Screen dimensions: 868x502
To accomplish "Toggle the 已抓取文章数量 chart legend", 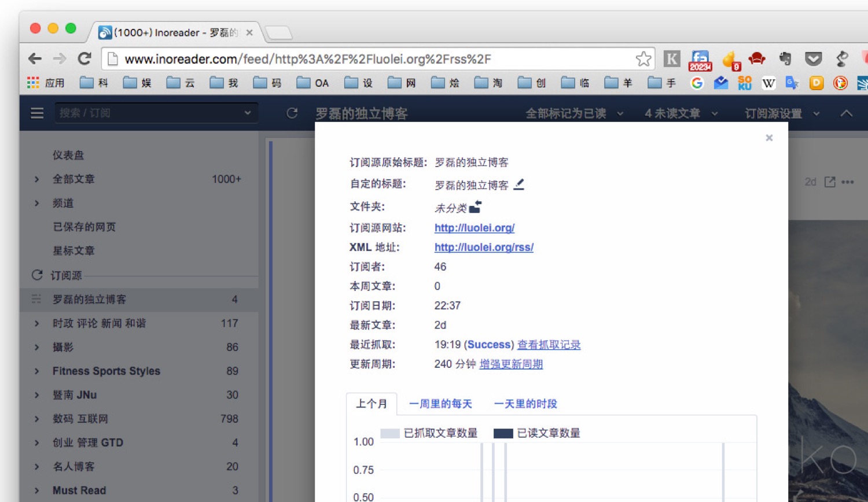I will 429,433.
